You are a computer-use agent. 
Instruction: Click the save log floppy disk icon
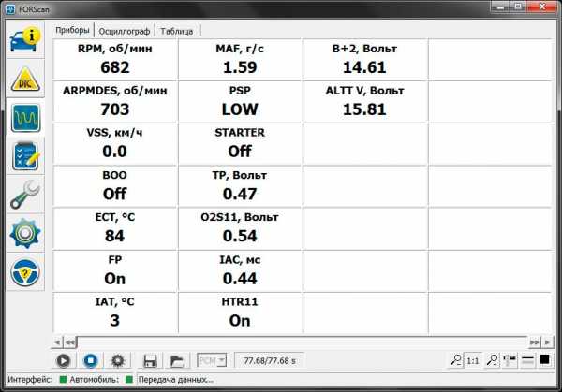click(x=149, y=360)
